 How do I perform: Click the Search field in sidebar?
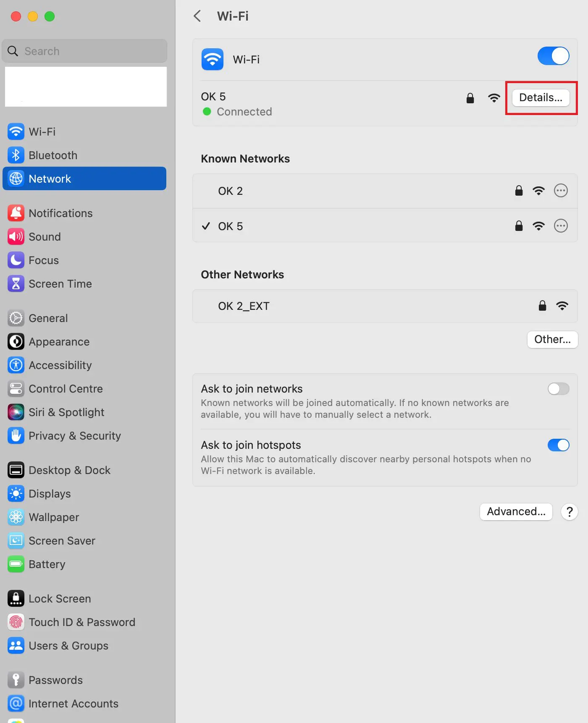coord(84,51)
